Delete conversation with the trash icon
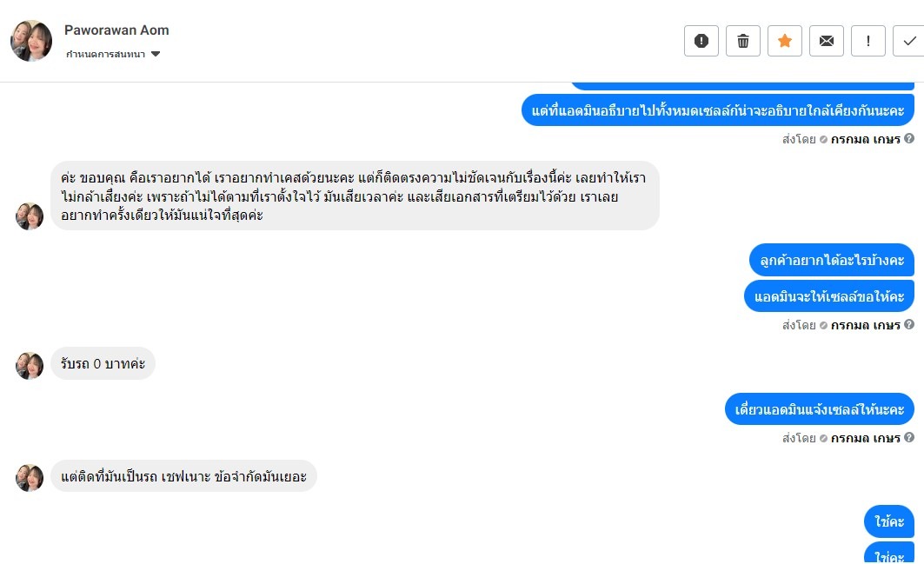 pos(743,41)
